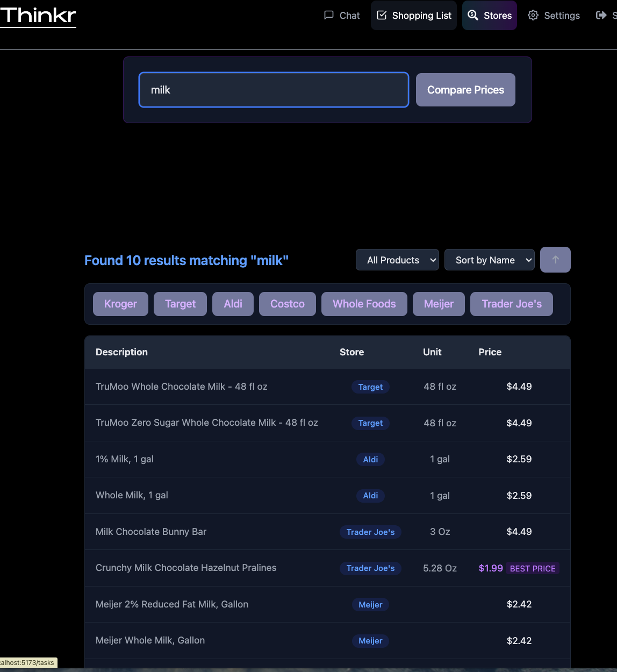The width and height of the screenshot is (617, 672).
Task: Click Target badge in TruMoo Whole row
Action: click(x=370, y=387)
